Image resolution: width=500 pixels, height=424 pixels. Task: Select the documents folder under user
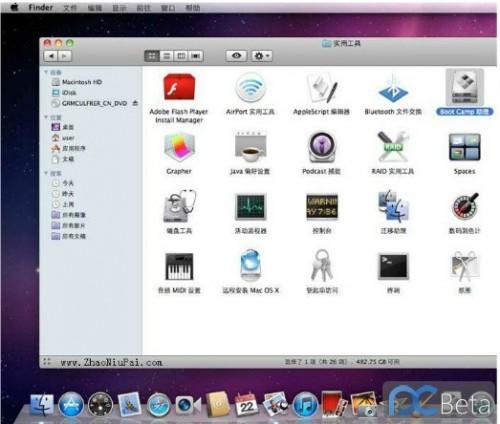point(63,159)
